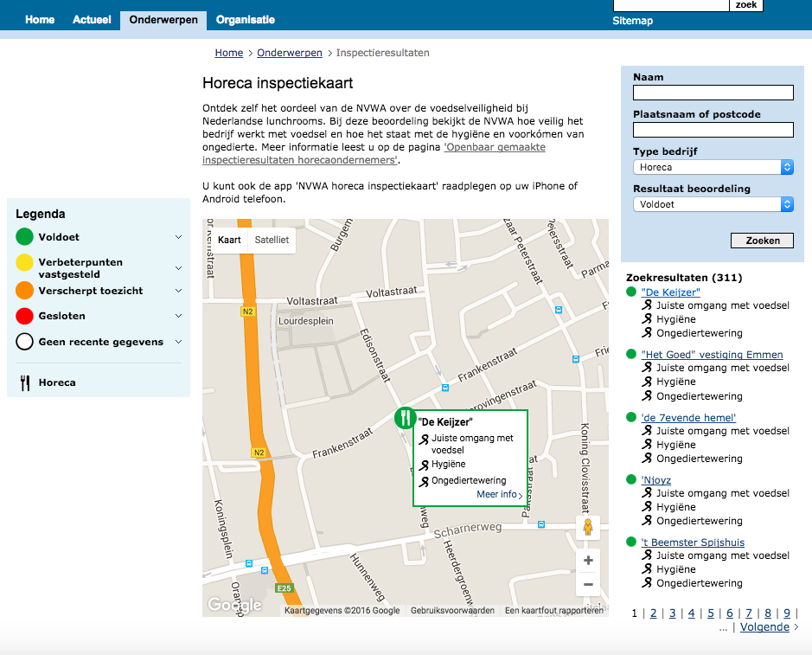Select the orange Verscherpt toezicht legend color
Image resolution: width=812 pixels, height=655 pixels.
point(24,290)
